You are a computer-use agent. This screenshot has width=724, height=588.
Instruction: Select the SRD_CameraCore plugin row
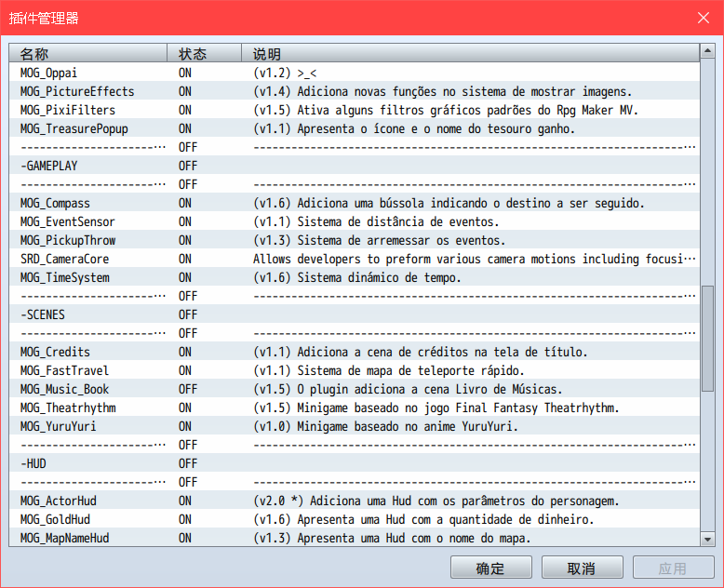pyautogui.click(x=355, y=259)
